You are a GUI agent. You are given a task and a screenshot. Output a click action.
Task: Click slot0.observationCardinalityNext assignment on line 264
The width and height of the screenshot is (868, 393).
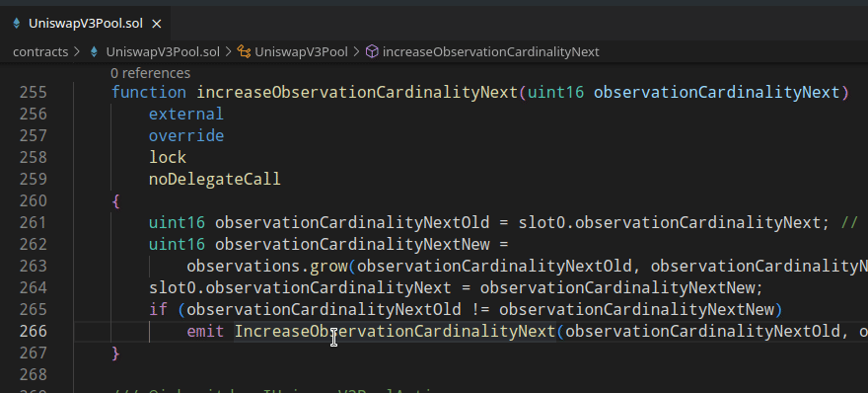click(x=301, y=287)
